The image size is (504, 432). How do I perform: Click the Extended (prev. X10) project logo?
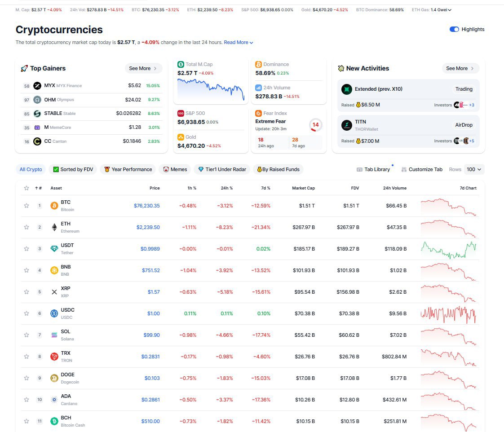[x=346, y=89]
